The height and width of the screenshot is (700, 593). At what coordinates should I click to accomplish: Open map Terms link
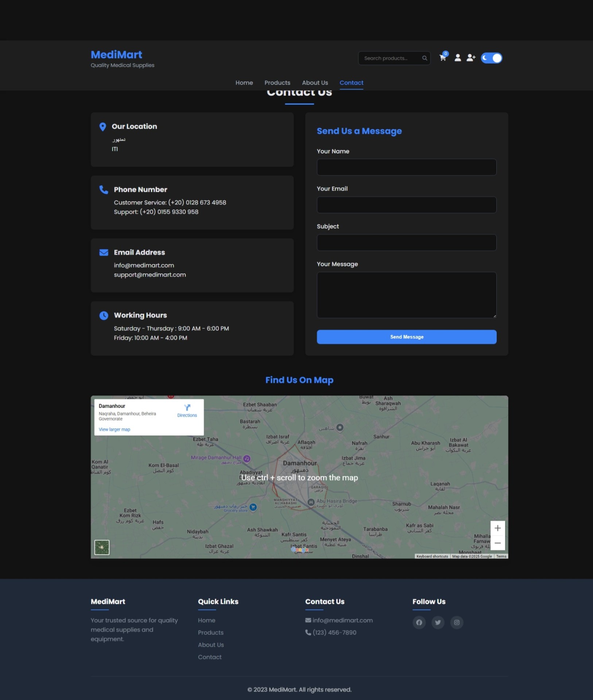[x=501, y=556]
